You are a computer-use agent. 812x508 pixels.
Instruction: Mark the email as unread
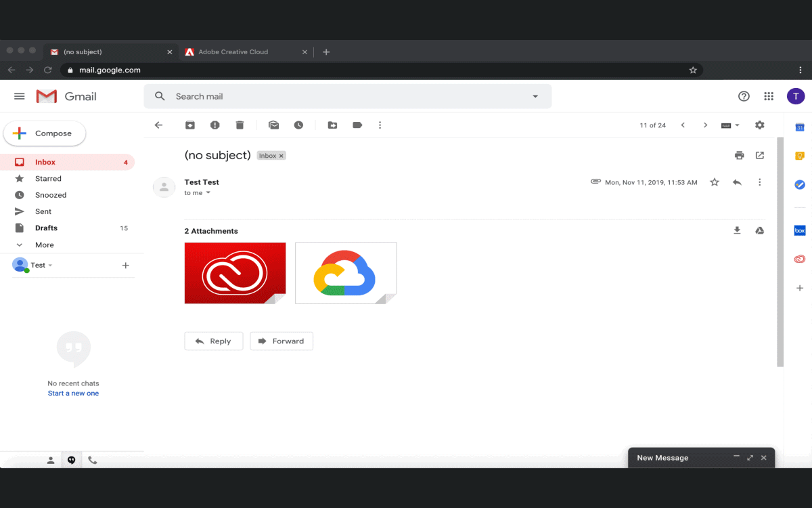273,125
